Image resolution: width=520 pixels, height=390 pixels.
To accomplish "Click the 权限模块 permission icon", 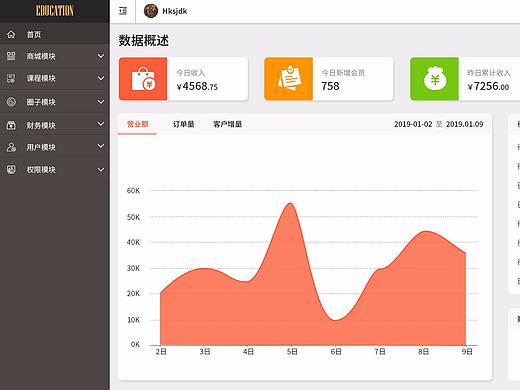I will (x=11, y=170).
